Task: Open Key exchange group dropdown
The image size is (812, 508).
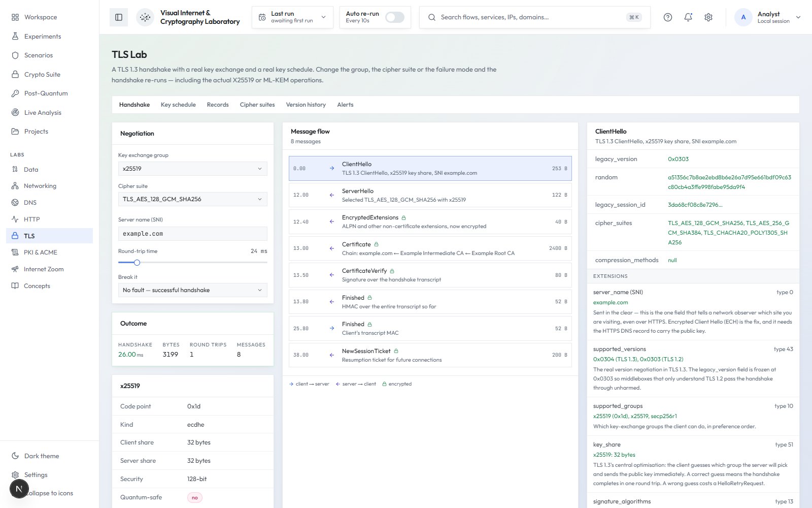Action: (192, 169)
